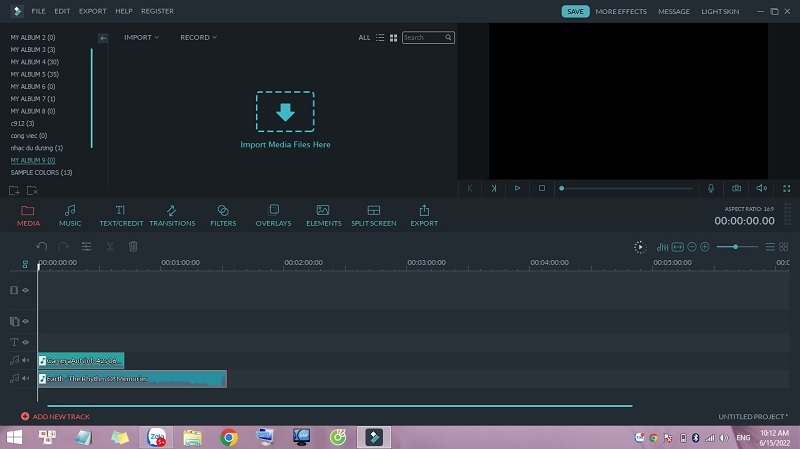
Task: Select the Media tab icon
Action: coord(28,215)
